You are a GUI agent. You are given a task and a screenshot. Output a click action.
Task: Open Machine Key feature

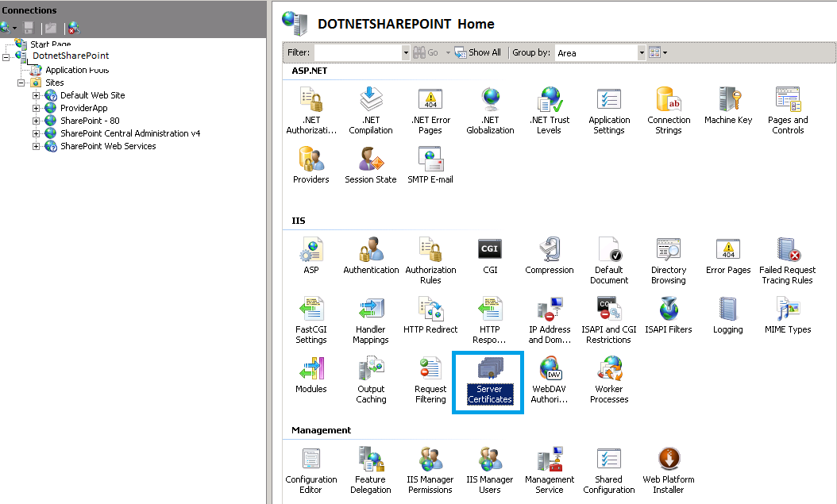[x=728, y=106]
